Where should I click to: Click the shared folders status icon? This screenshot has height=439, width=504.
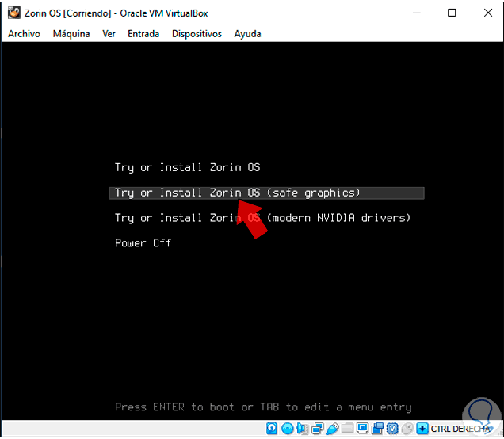pyautogui.click(x=347, y=429)
